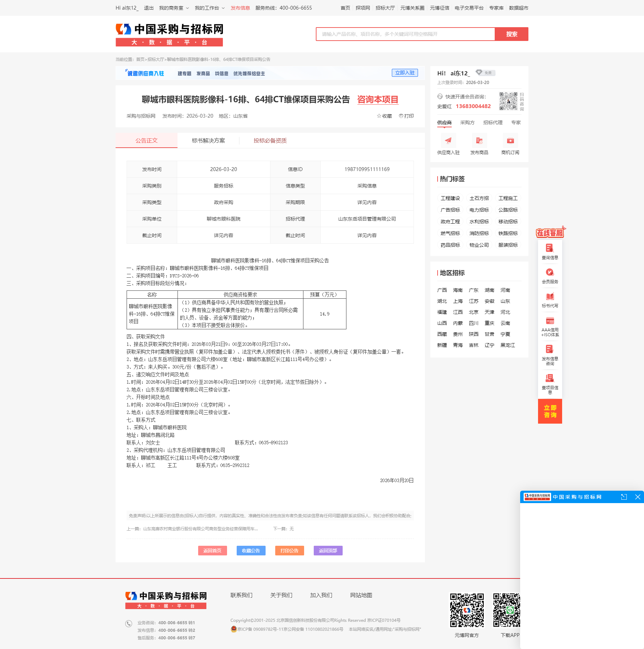The height and width of the screenshot is (649, 644).
Task: Expand the 我的商务室 dropdown
Action: (x=174, y=8)
